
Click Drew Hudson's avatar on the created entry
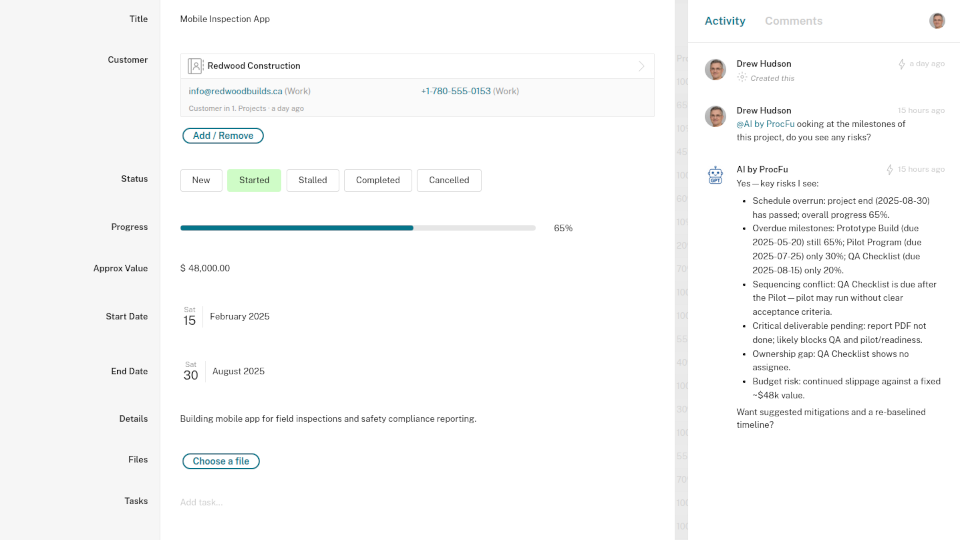click(715, 69)
